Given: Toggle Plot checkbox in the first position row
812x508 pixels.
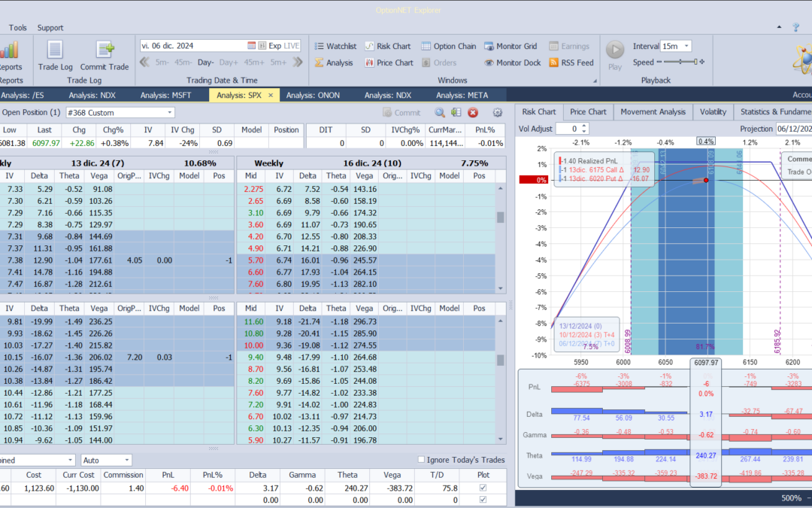Looking at the screenshot, I should [x=483, y=488].
